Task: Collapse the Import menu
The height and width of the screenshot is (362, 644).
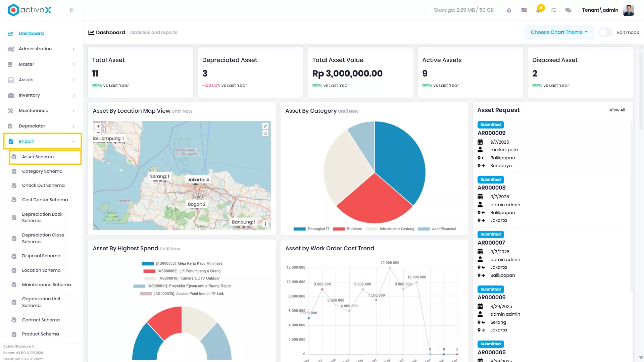Action: click(73, 142)
